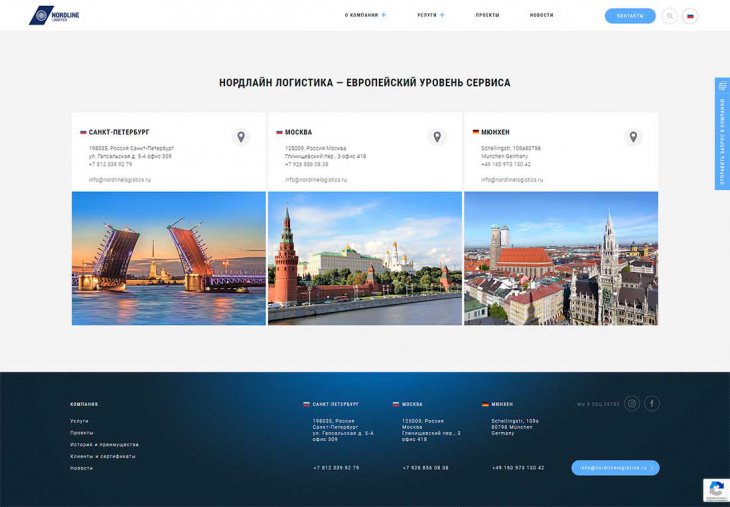Viewport: 730px width, 507px height.
Task: Click the map pin for Санкт-Петербург
Action: [241, 137]
